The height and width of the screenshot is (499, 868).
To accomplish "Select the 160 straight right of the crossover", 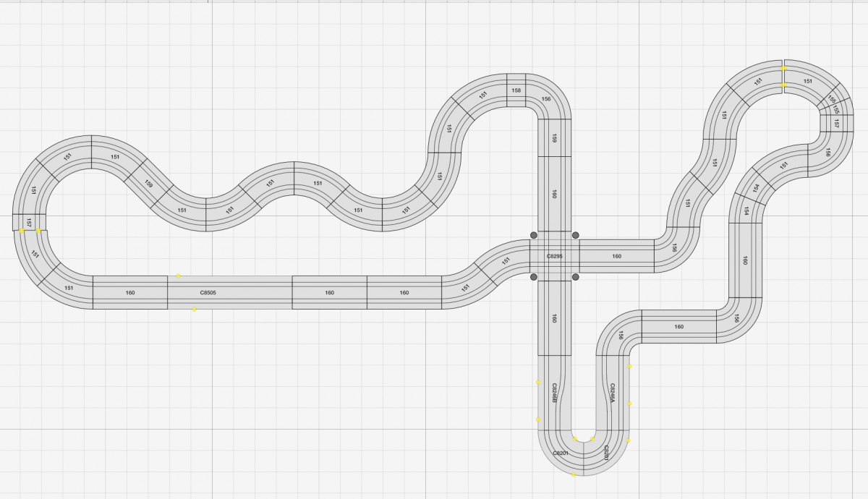I will pos(618,255).
